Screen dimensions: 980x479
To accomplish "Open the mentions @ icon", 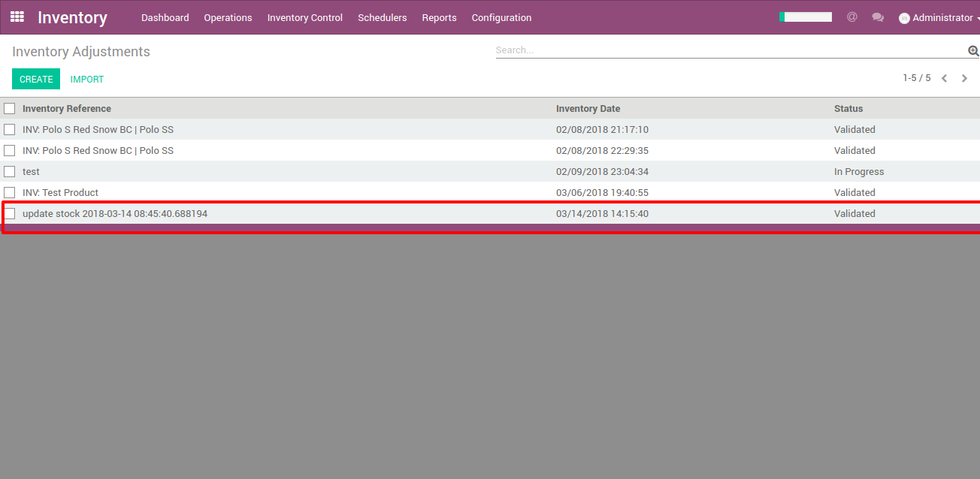I will tap(851, 17).
